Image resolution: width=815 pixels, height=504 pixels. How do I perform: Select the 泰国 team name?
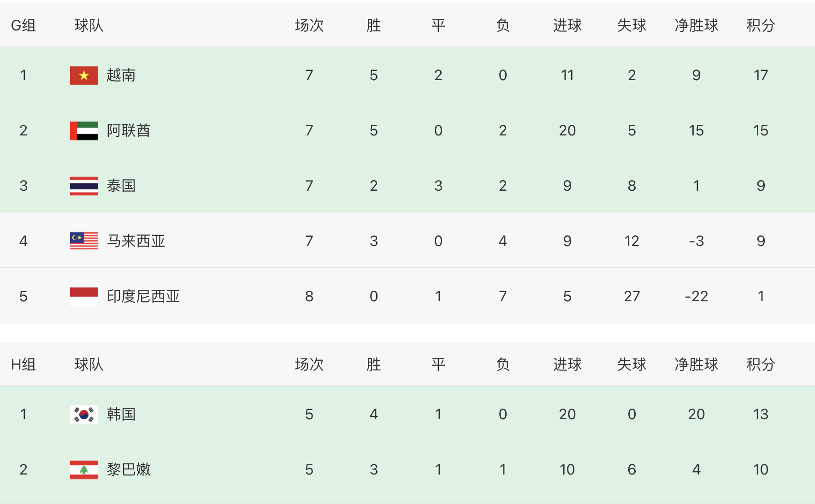tap(121, 186)
